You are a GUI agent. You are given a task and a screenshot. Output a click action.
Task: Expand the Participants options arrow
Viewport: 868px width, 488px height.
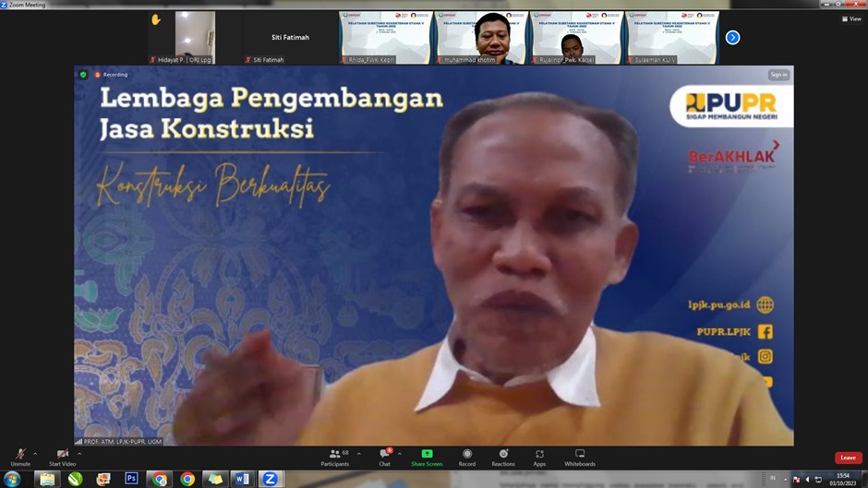(x=357, y=453)
